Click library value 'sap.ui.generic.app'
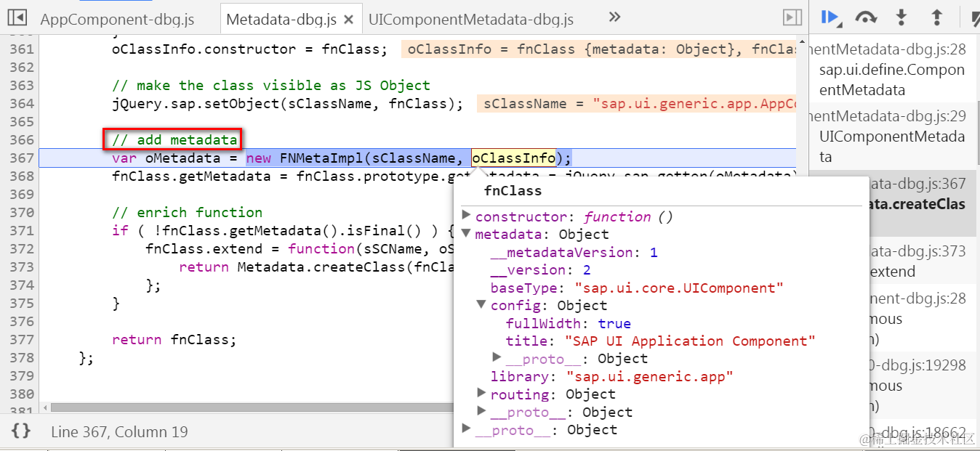This screenshot has width=980, height=451. 650,376
